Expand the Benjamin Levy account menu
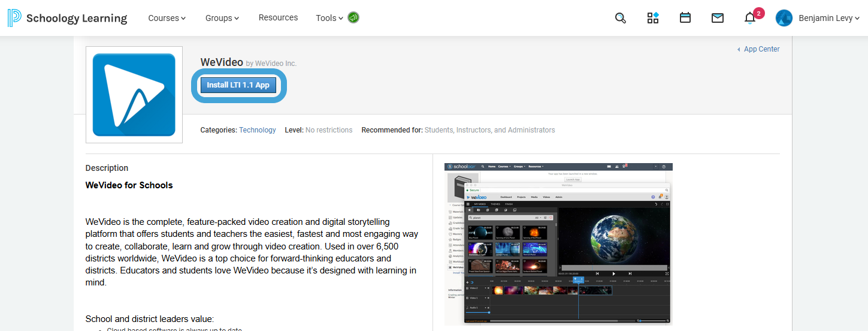 (x=829, y=18)
